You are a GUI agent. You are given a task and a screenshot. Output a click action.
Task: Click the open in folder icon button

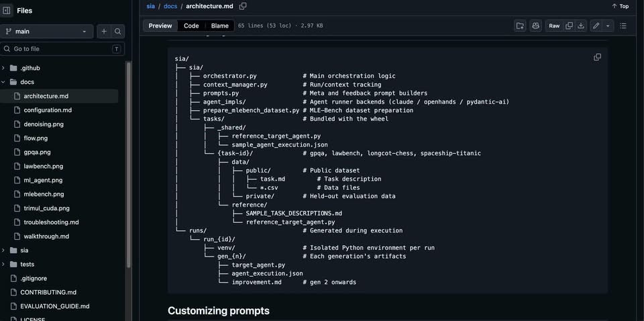[520, 26]
